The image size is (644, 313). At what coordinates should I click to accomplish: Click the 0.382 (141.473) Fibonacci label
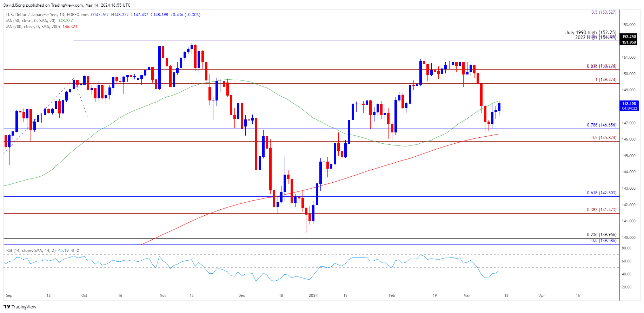[x=602, y=210]
